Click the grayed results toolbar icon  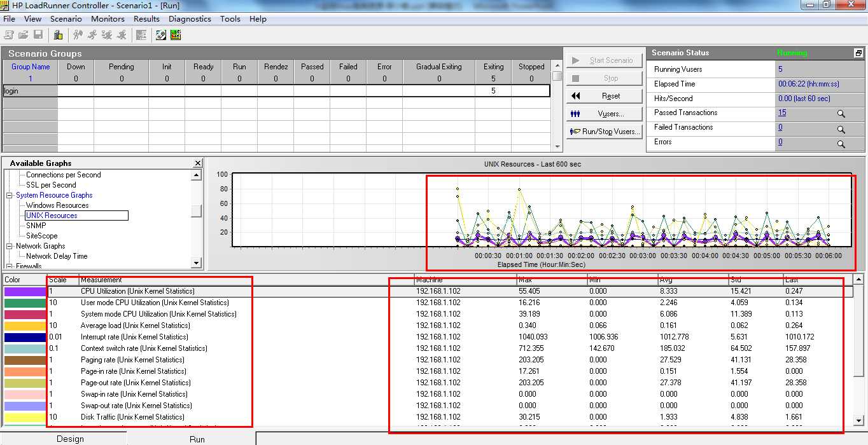(140, 34)
